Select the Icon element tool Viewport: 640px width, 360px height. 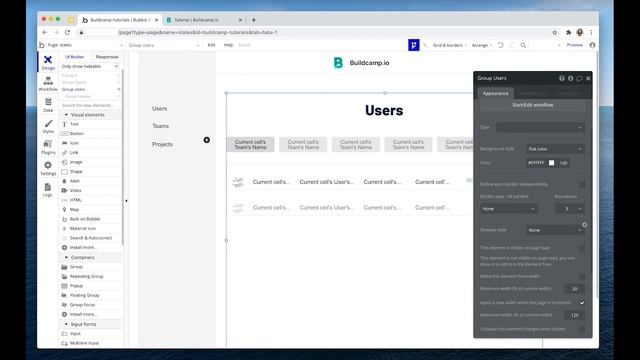click(x=74, y=143)
